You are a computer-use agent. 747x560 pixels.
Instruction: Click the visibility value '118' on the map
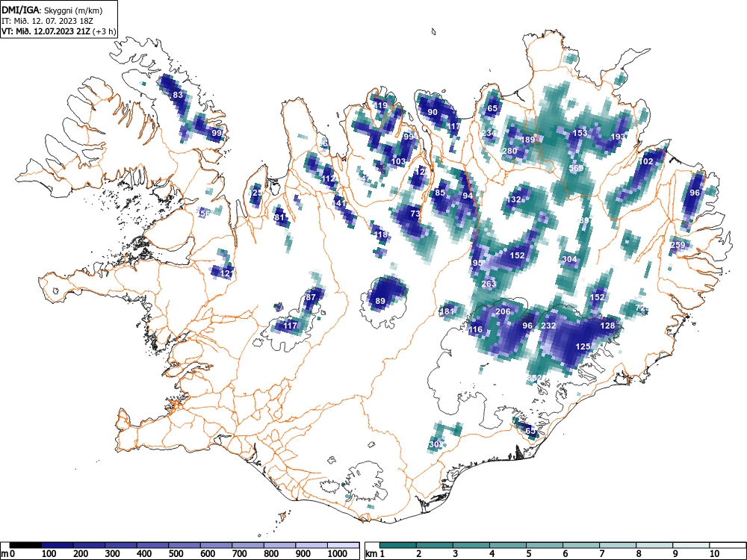[x=381, y=234]
